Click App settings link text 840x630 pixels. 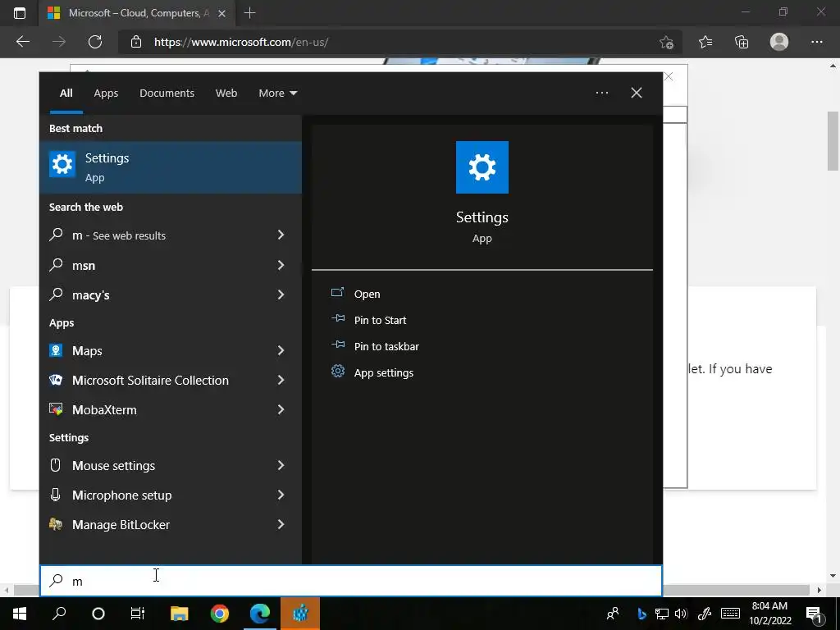point(384,373)
